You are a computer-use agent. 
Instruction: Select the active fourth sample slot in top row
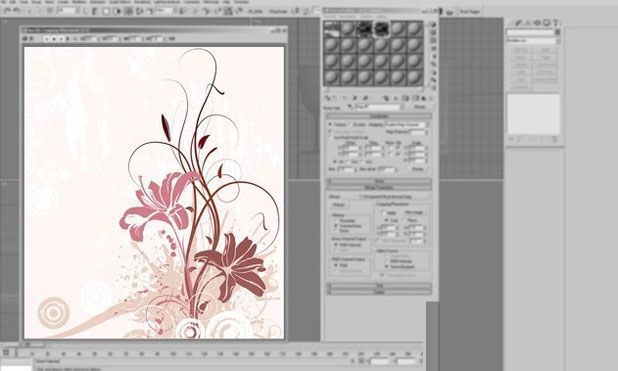[381, 29]
